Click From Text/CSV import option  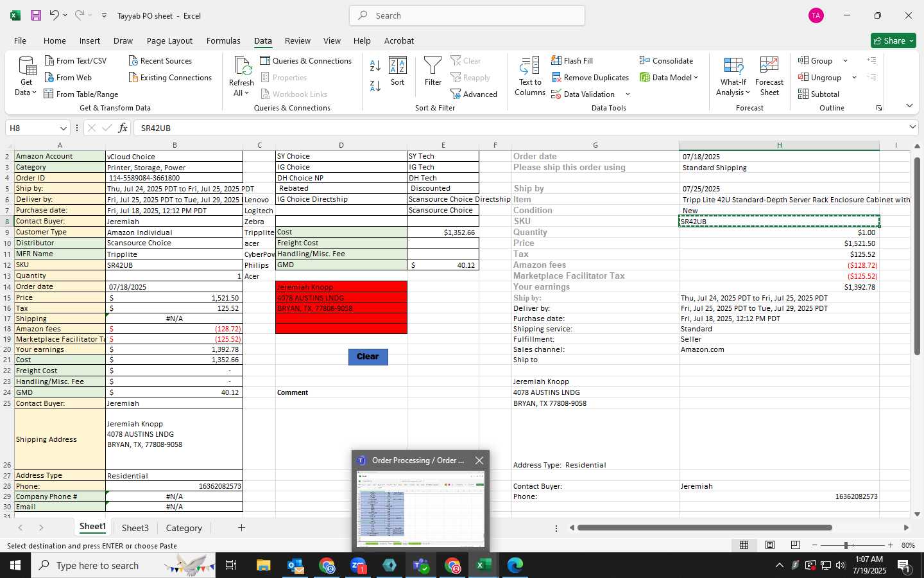(x=76, y=61)
